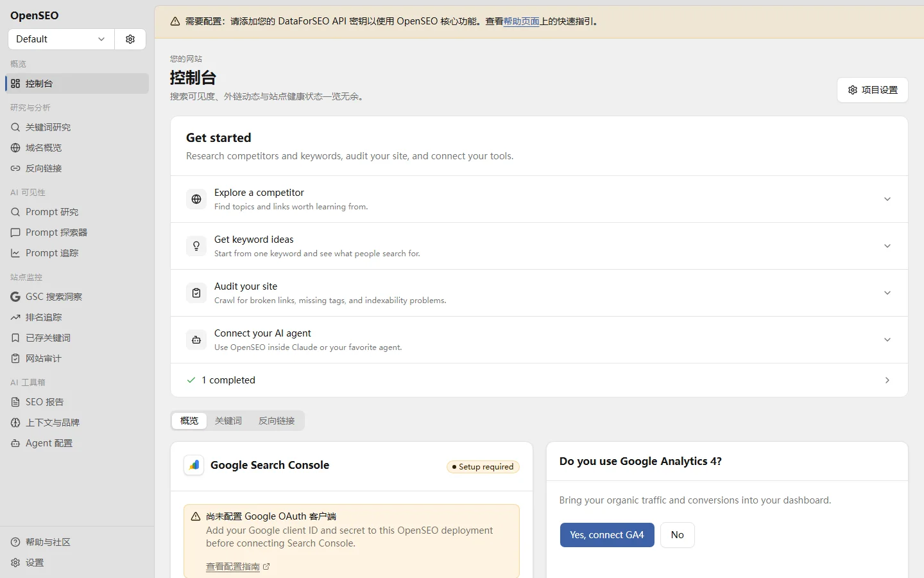Switch to the 关键词 tab
The width and height of the screenshot is (924, 578).
(228, 421)
